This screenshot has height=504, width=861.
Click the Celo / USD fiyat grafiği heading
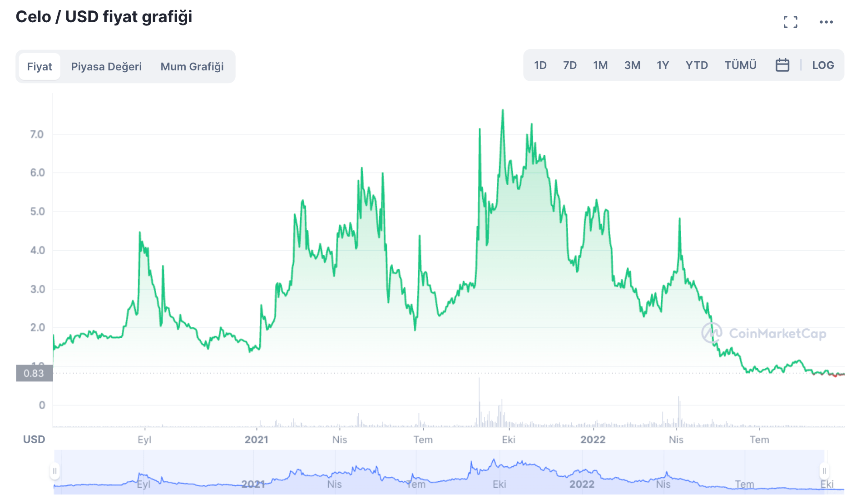pos(104,17)
